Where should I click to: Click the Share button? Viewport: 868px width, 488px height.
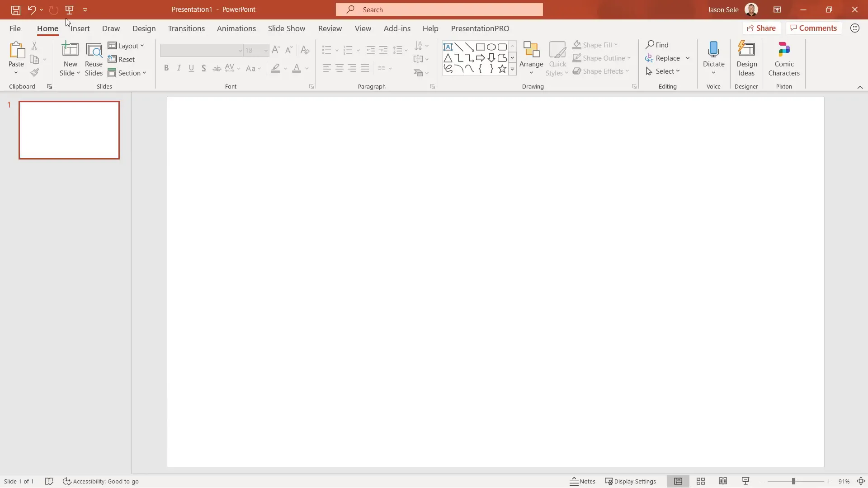tap(762, 28)
